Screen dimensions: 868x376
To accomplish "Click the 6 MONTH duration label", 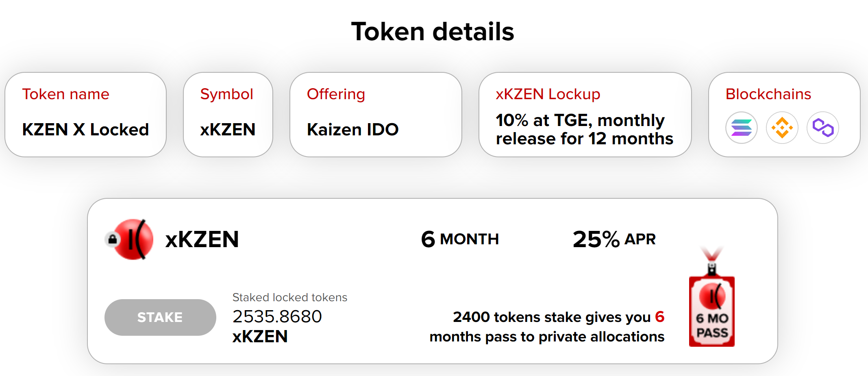I will 460,239.
